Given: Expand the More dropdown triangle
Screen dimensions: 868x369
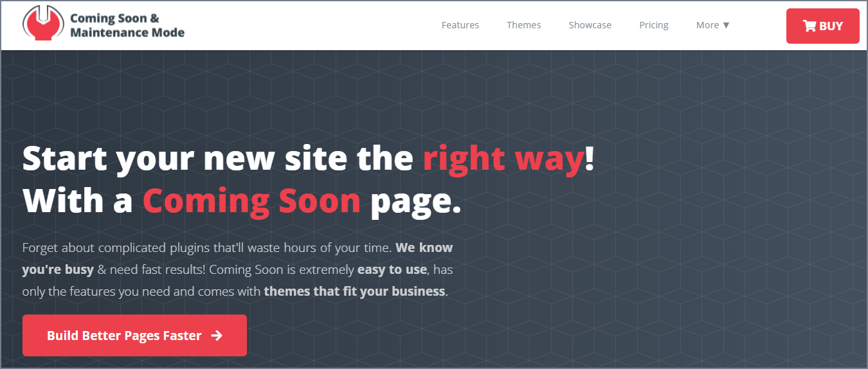Looking at the screenshot, I should pos(726,25).
